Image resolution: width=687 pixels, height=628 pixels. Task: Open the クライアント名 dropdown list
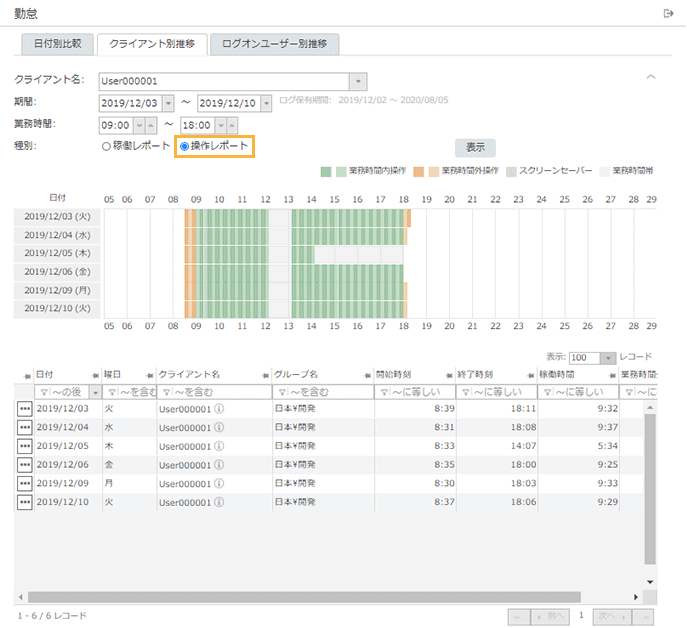click(358, 81)
